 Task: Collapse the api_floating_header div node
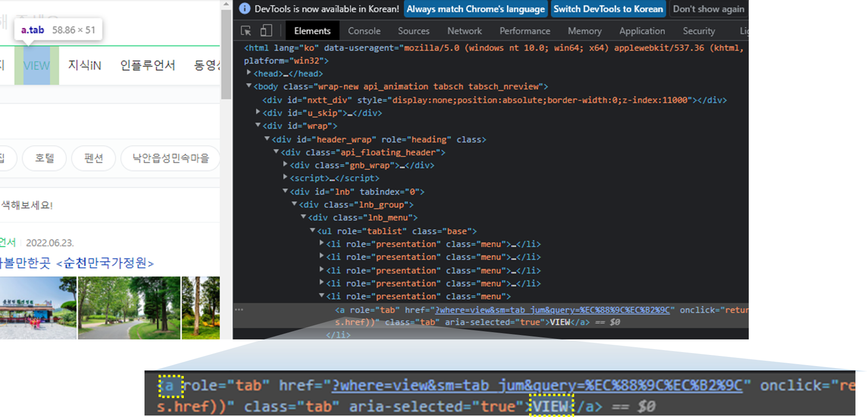point(276,151)
